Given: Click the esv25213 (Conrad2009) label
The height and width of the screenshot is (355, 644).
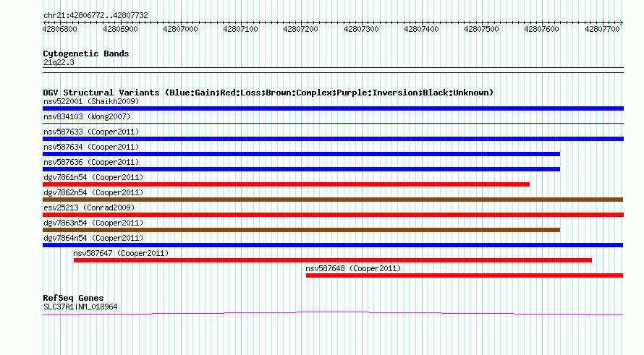Looking at the screenshot, I should pyautogui.click(x=89, y=208).
